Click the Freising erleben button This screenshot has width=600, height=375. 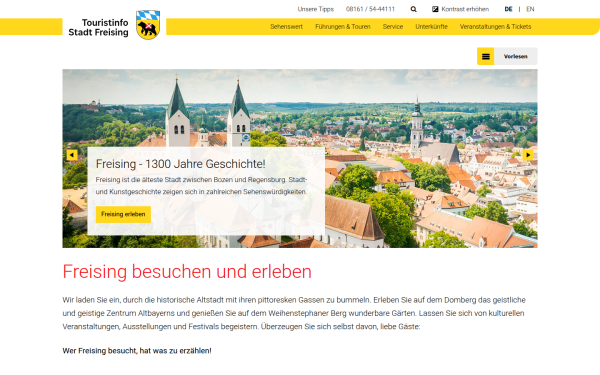123,214
